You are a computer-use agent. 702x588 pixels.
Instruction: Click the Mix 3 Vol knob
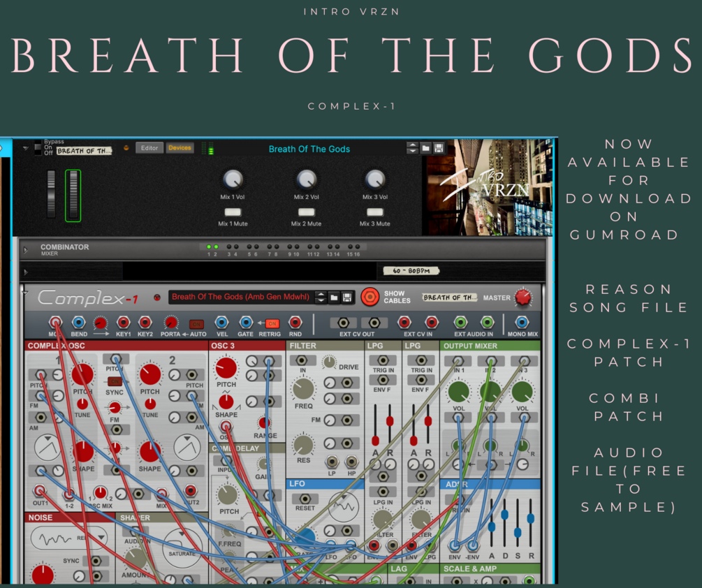[x=375, y=179]
